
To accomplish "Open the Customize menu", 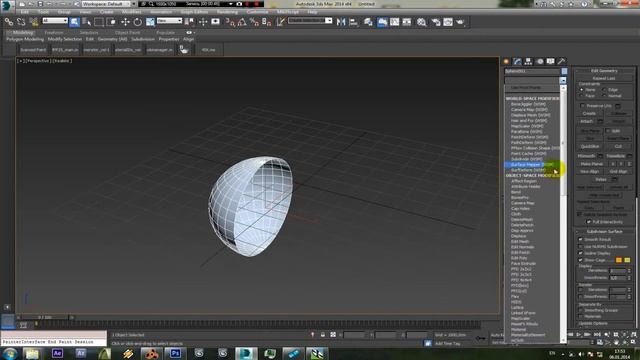I will point(258,12).
